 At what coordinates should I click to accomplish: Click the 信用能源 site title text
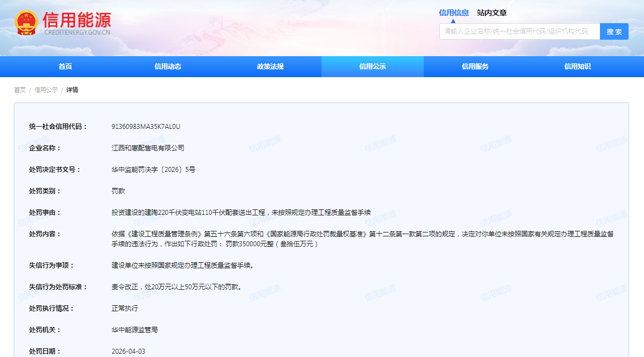tap(77, 20)
